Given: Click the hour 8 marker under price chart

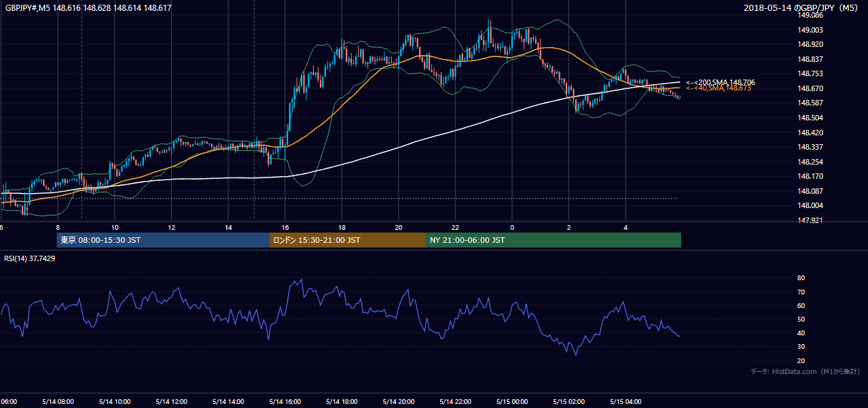Looking at the screenshot, I should [58, 227].
